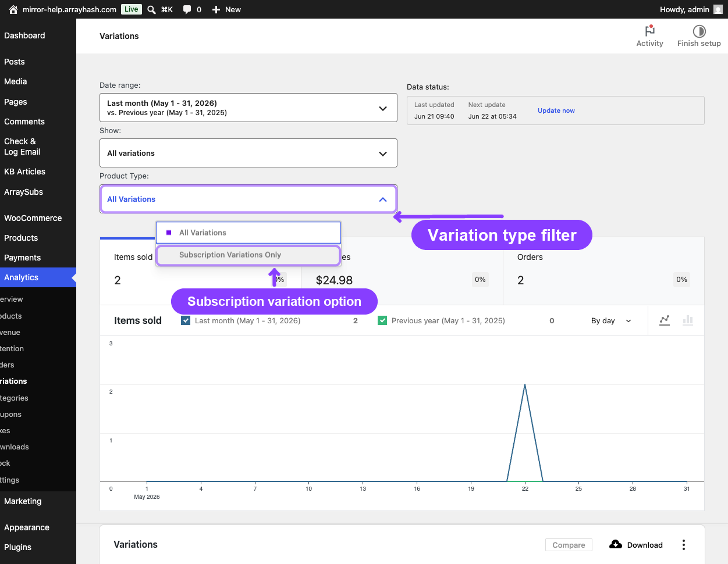
Task: Toggle the Previous year series checkbox
Action: [382, 320]
